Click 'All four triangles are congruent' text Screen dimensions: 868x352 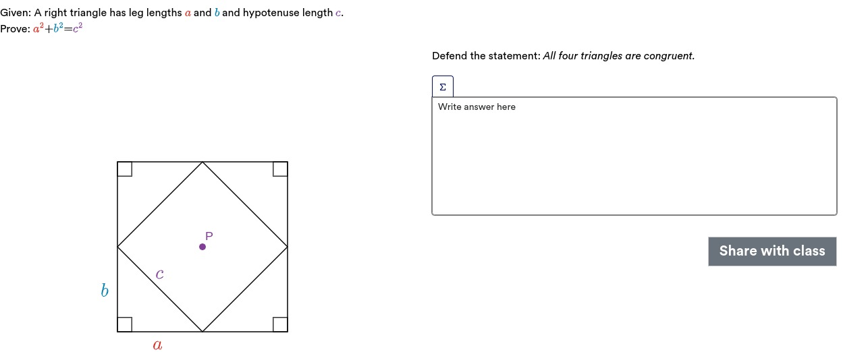point(618,56)
